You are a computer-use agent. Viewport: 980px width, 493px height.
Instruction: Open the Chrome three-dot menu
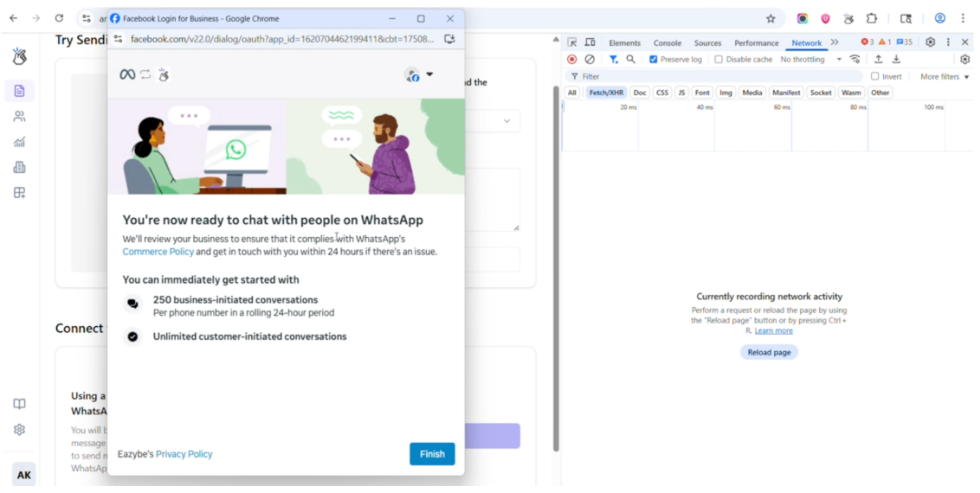963,19
